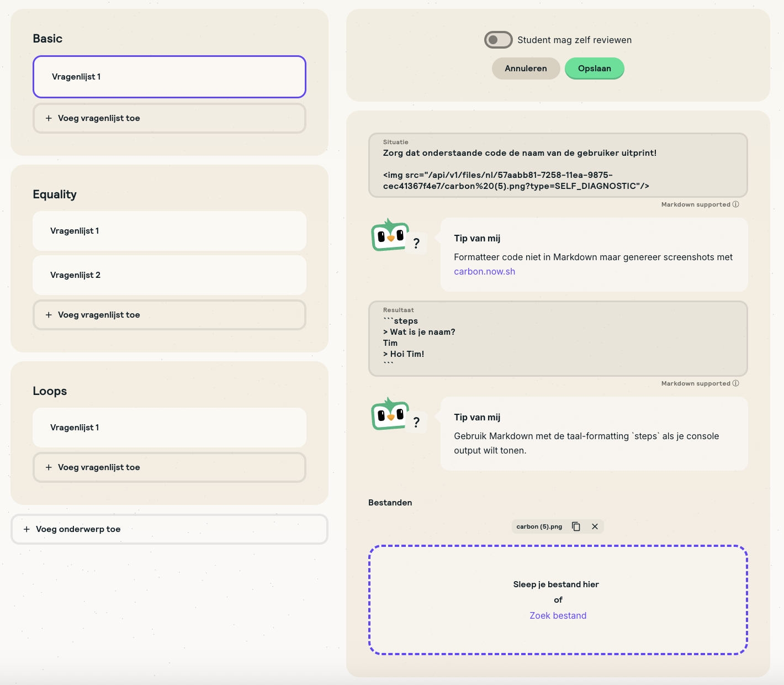
Task: Add a questionnaire to the Loops topic
Action: [169, 467]
